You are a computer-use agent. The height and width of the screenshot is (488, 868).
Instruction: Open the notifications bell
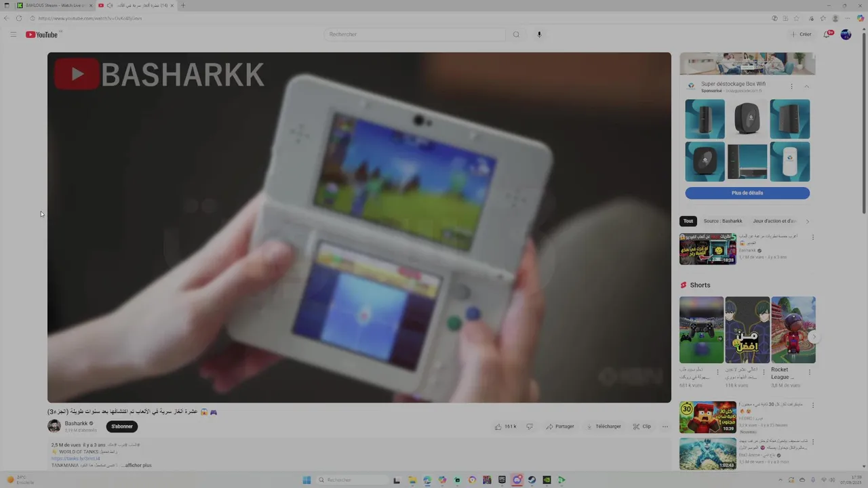pos(827,35)
